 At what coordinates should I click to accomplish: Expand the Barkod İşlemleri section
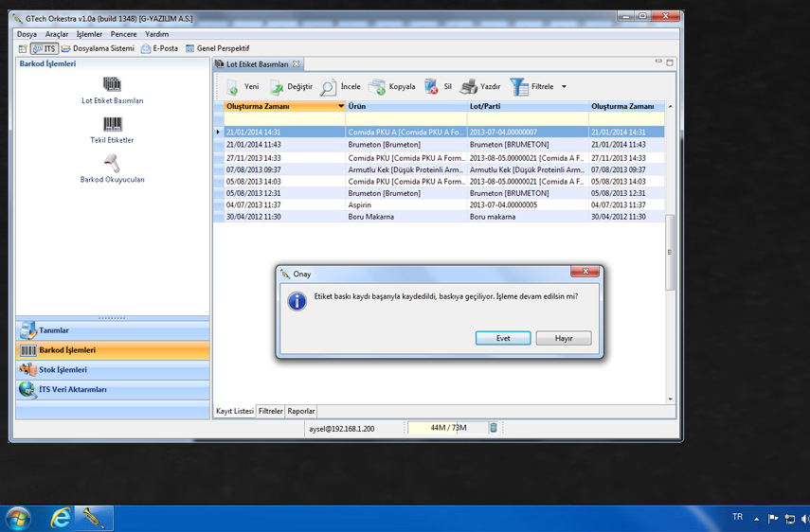(113, 350)
